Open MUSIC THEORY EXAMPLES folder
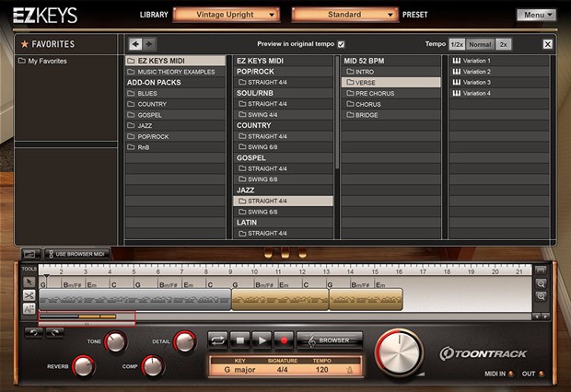 [175, 72]
